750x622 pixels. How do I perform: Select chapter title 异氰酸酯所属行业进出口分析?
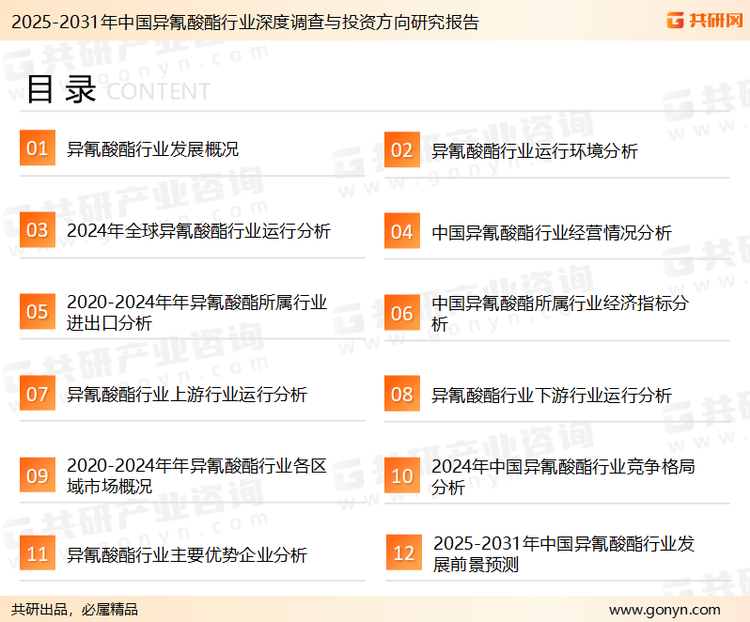click(x=197, y=312)
